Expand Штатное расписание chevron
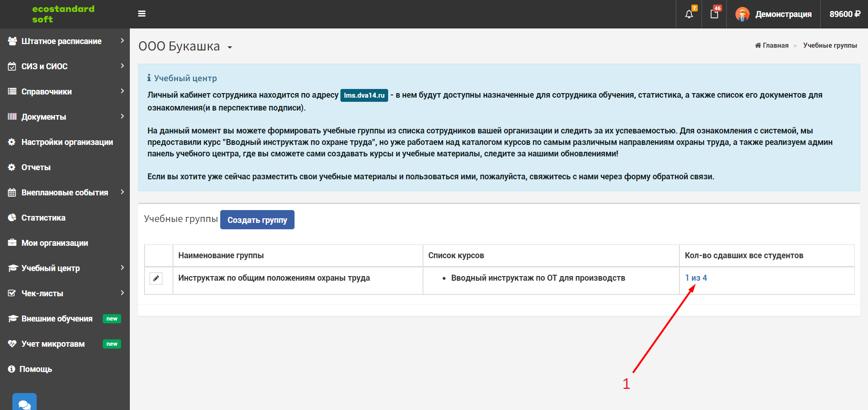This screenshot has width=868, height=410. [x=122, y=41]
